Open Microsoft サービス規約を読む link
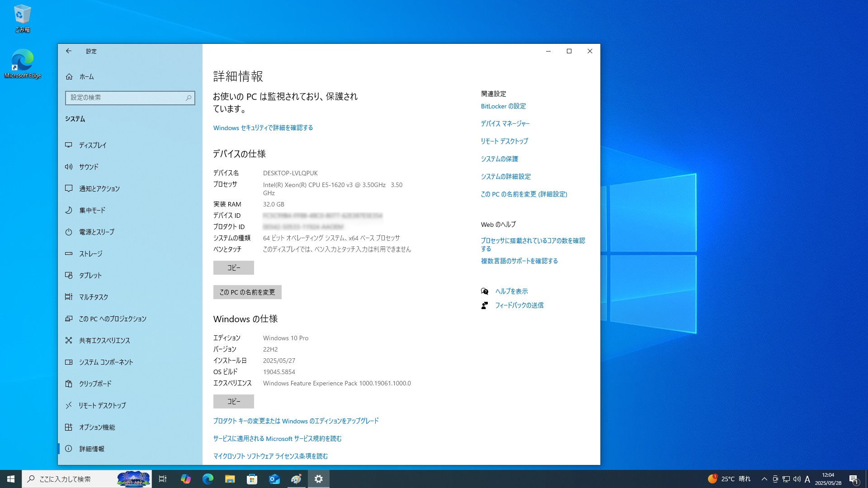This screenshot has width=868, height=488. 278,439
